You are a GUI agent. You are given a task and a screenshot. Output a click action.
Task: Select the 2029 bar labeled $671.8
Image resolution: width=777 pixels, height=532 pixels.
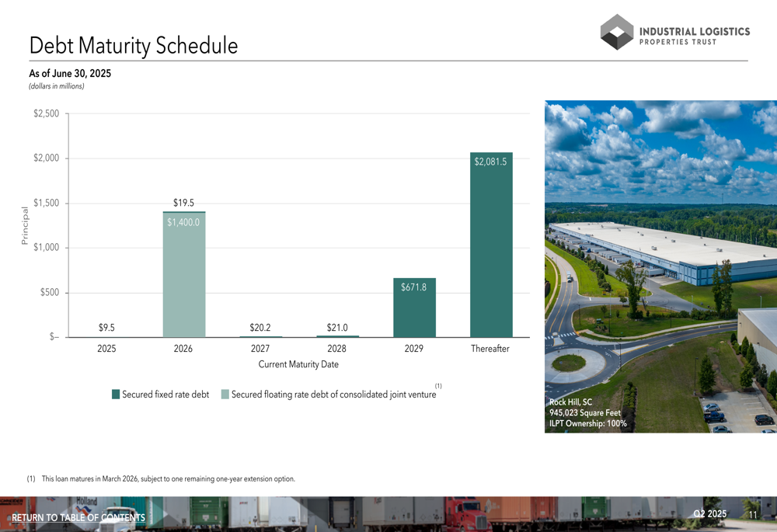point(414,308)
